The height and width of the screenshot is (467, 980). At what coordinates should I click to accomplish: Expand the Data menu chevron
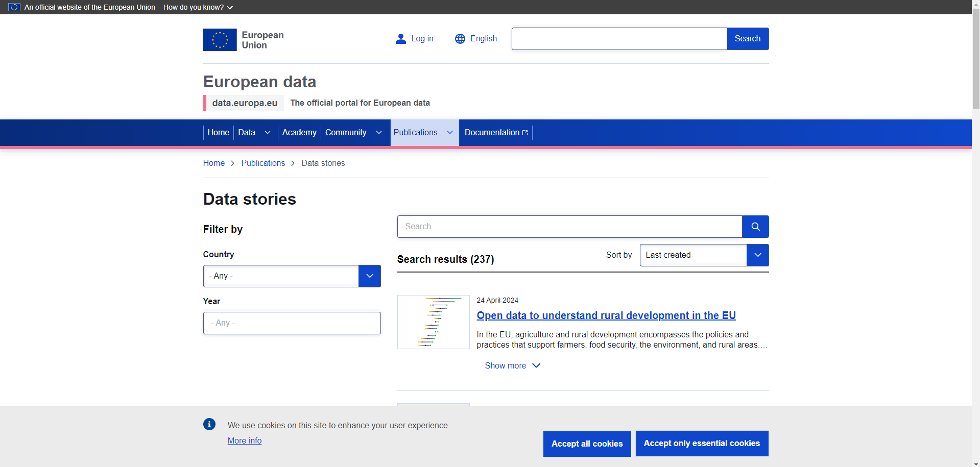click(268, 133)
